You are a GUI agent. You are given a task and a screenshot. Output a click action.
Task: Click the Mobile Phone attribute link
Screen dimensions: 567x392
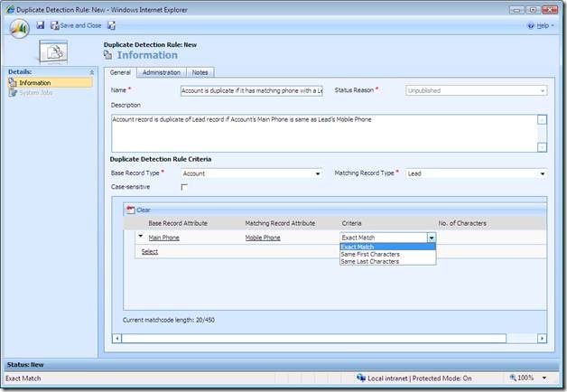[263, 238]
